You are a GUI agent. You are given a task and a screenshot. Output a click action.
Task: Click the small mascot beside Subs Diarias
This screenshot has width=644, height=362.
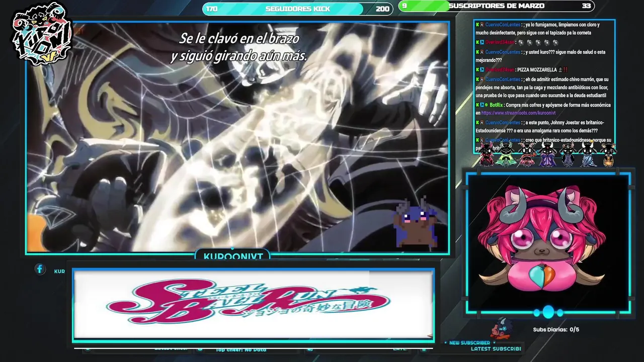tap(503, 329)
